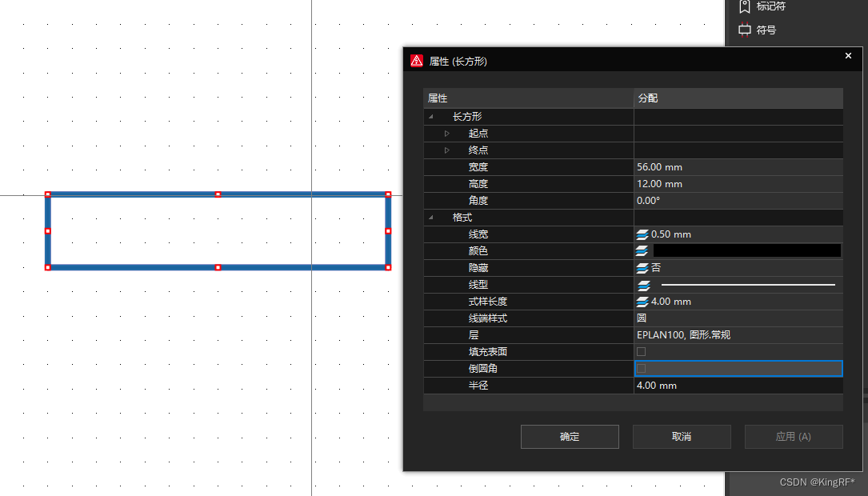The width and height of the screenshot is (868, 496).
Task: Click the rectangle's right edge middle handle
Action: click(388, 231)
